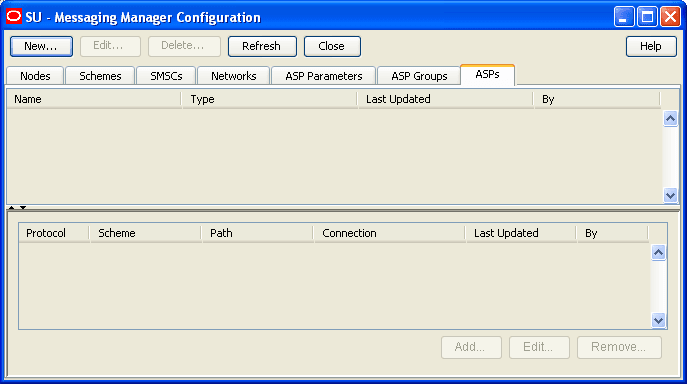Go to the ASP Parameters tab
The image size is (687, 384).
click(x=324, y=76)
